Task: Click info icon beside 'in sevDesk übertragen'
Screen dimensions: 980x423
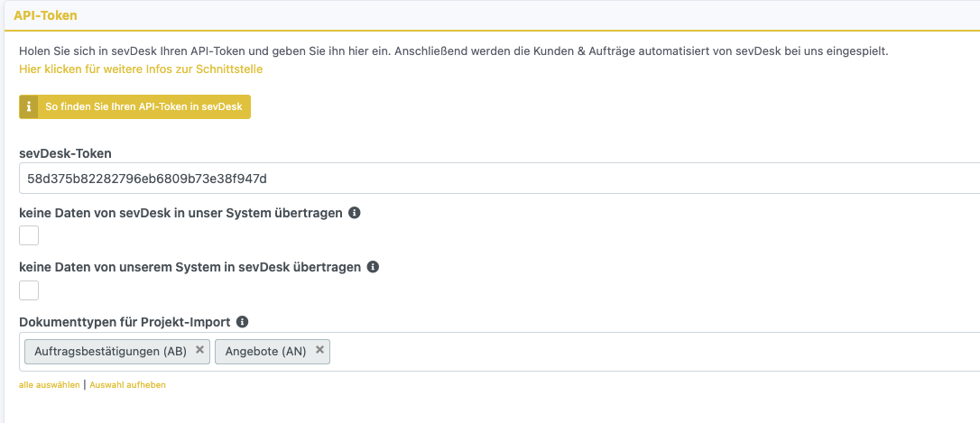Action: point(374,268)
